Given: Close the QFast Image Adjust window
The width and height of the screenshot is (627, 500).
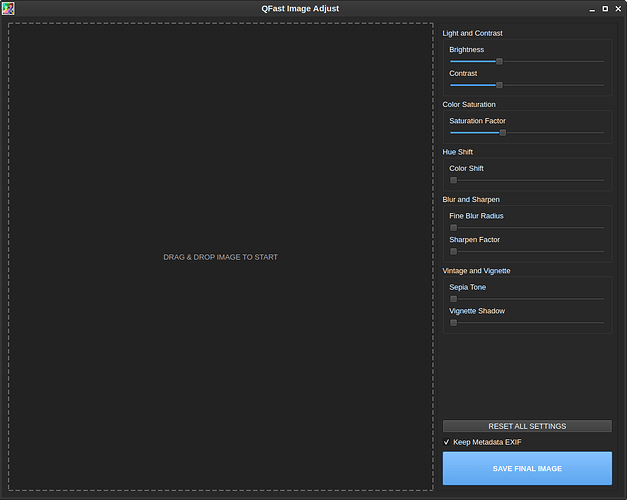Looking at the screenshot, I should 618,8.
